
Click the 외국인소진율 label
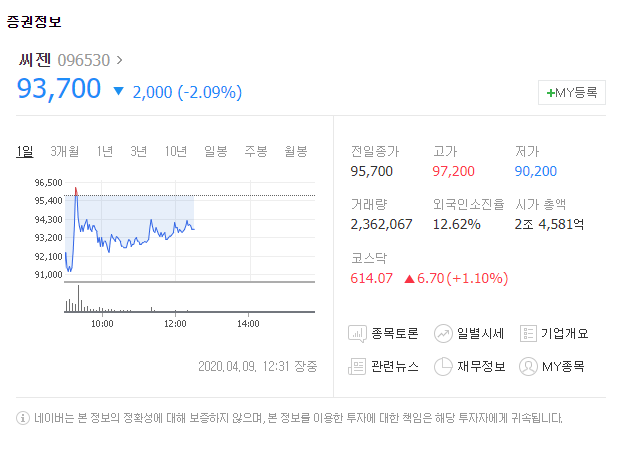click(469, 205)
